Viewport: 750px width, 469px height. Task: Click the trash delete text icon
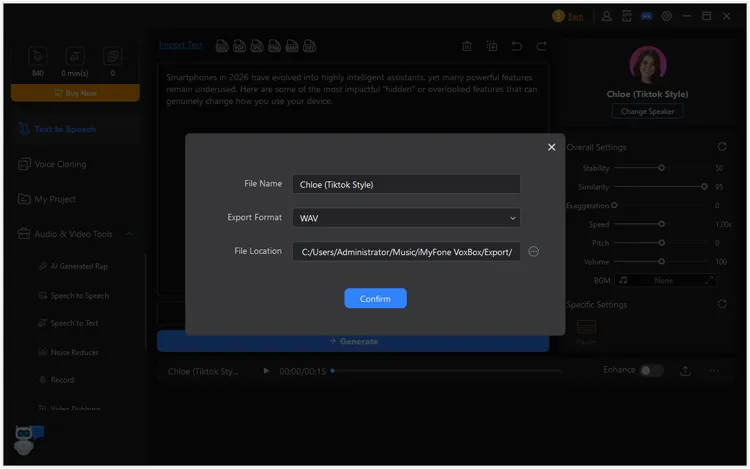pyautogui.click(x=467, y=46)
